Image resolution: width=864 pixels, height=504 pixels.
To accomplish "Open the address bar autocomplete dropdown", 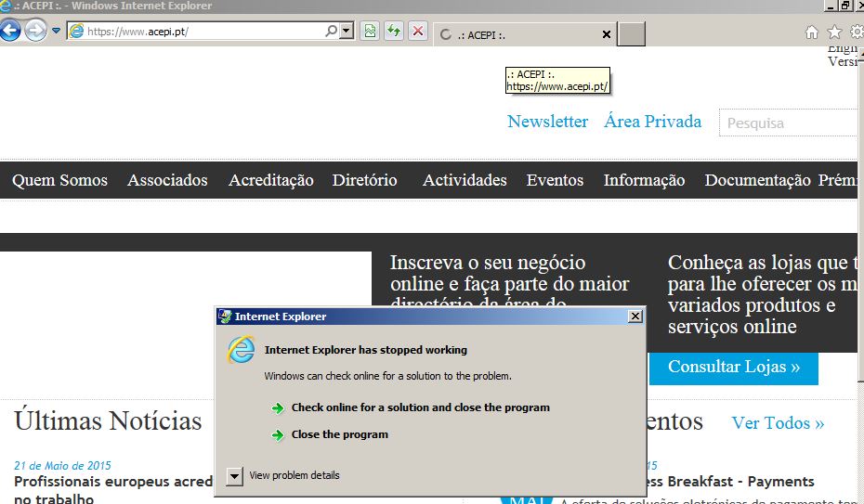I will (x=347, y=31).
